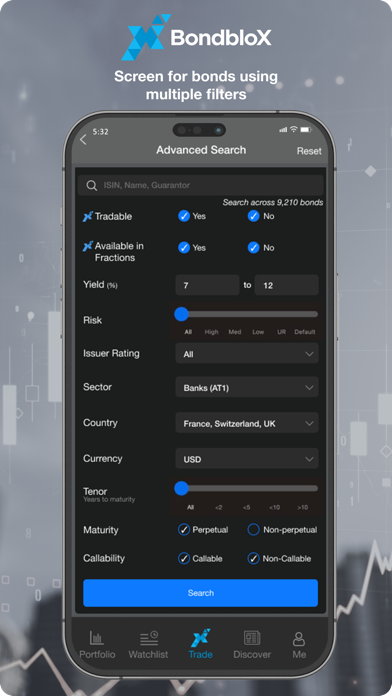
Task: Click the Tenor slider handle
Action: [x=181, y=489]
